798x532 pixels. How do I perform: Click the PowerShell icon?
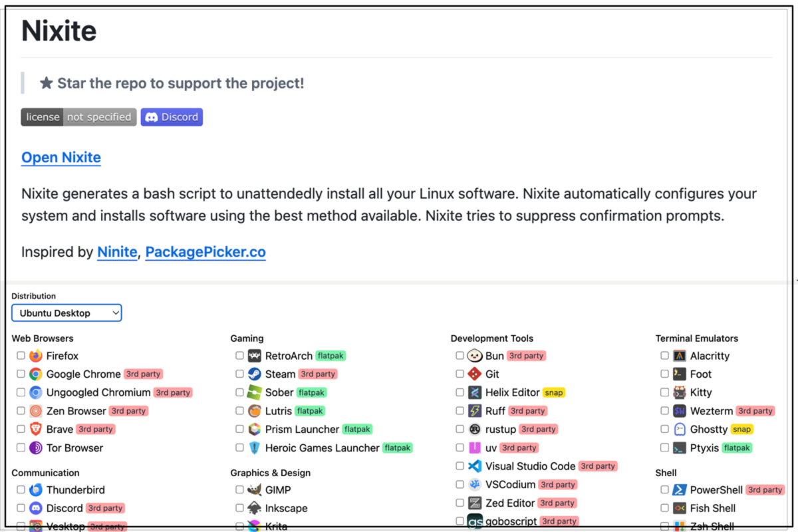[679, 490]
